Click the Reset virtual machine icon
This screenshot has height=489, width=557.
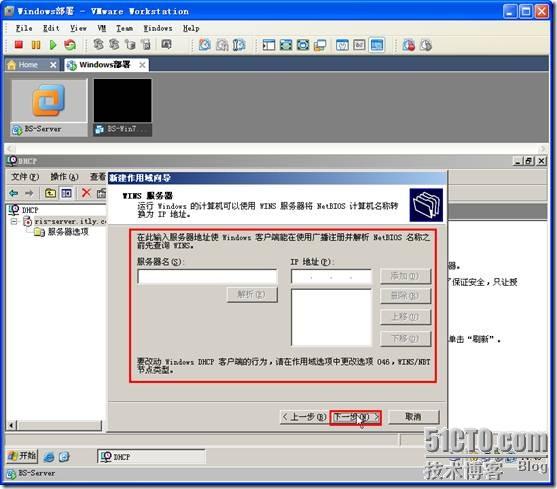(70, 45)
